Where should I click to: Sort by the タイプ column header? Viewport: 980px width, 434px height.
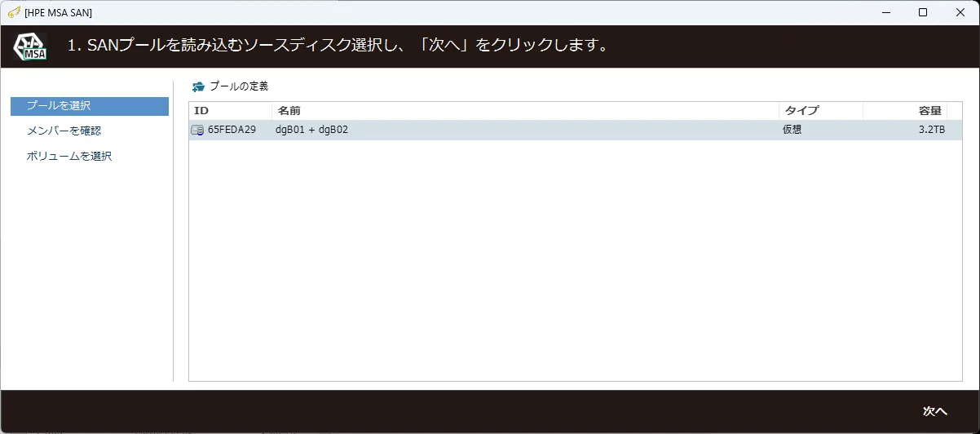point(820,111)
